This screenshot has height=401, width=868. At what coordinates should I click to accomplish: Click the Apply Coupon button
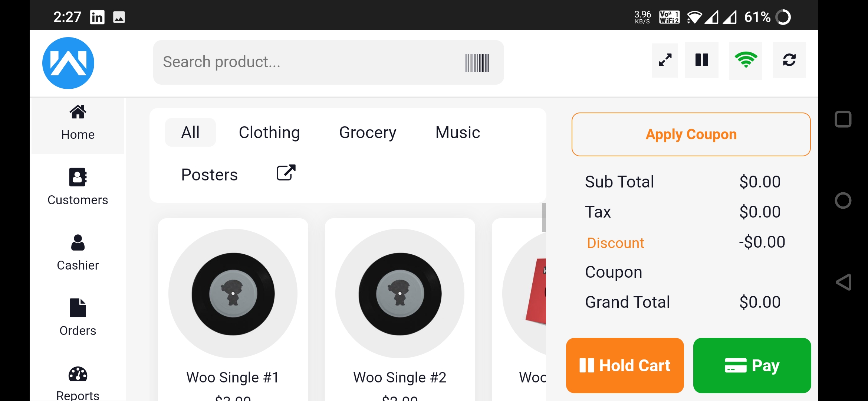tap(691, 134)
